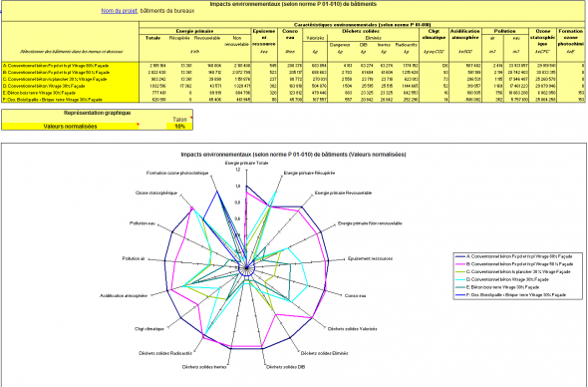Click the 'Non renouvelable' column header

point(236,41)
